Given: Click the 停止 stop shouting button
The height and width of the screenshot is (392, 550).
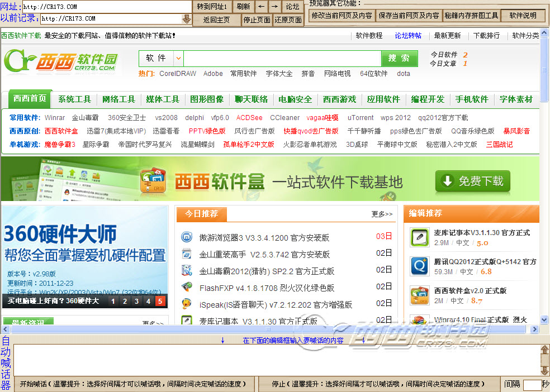Looking at the screenshot, I should point(379,384).
